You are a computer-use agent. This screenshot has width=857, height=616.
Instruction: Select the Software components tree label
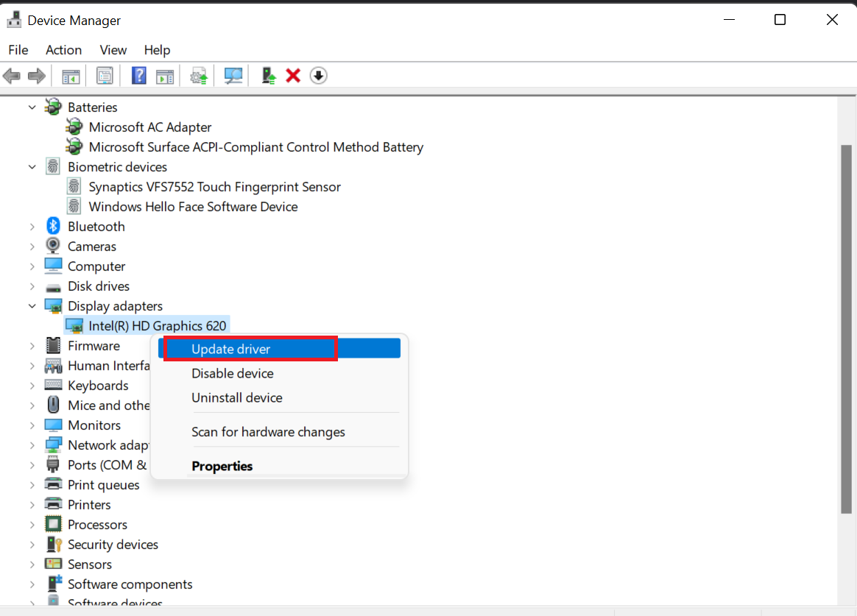(130, 584)
